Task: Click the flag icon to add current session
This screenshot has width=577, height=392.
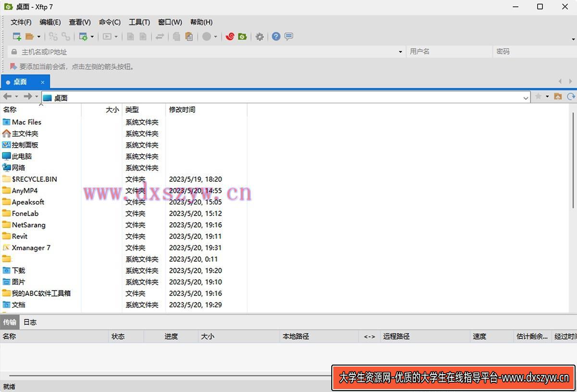Action: tap(13, 66)
